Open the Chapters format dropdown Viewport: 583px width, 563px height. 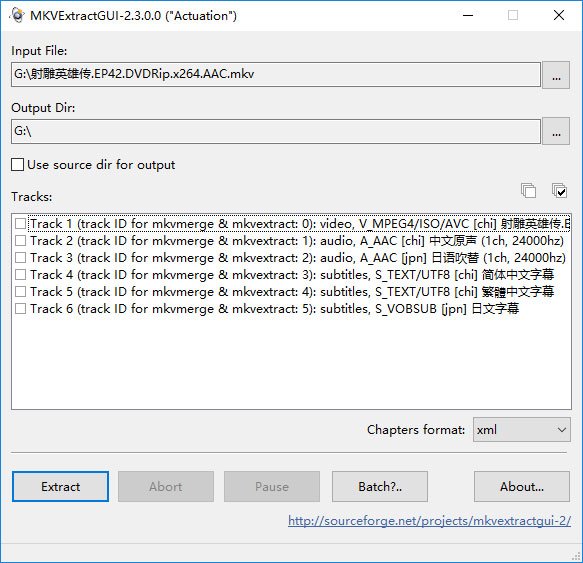522,430
